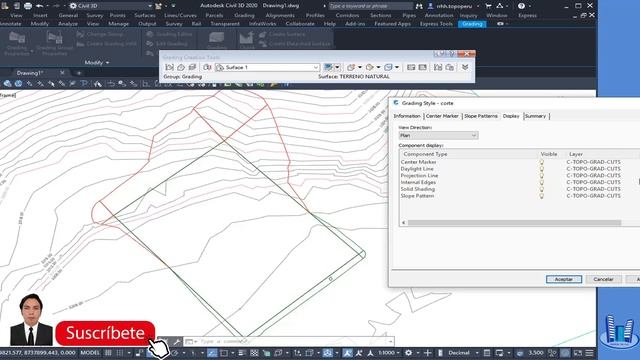640x360 pixels.
Task: Toggle visibility bulb for Slope Pattern
Action: click(x=542, y=196)
